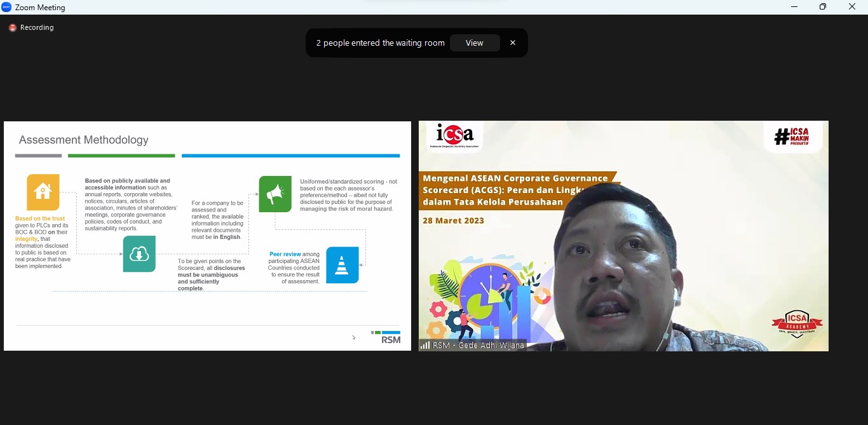Click the signal strength icon beside speaker name
This screenshot has width=868, height=425.
tap(425, 346)
